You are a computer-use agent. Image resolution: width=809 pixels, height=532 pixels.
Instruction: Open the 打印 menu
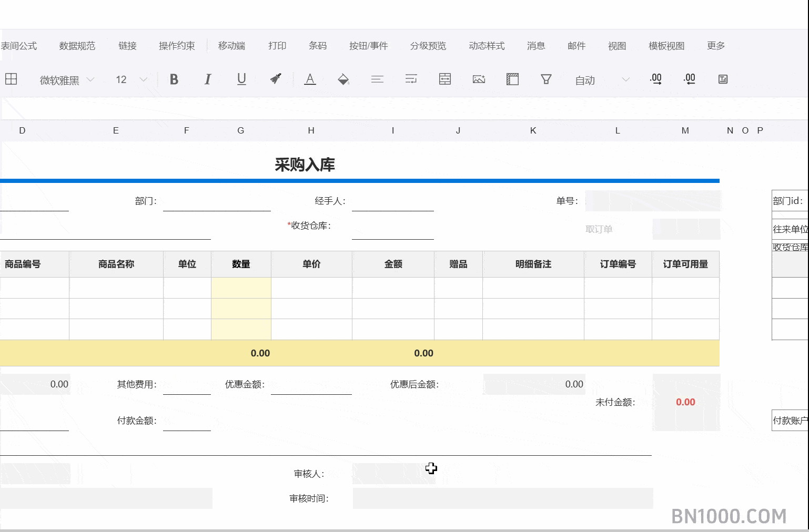(x=277, y=46)
